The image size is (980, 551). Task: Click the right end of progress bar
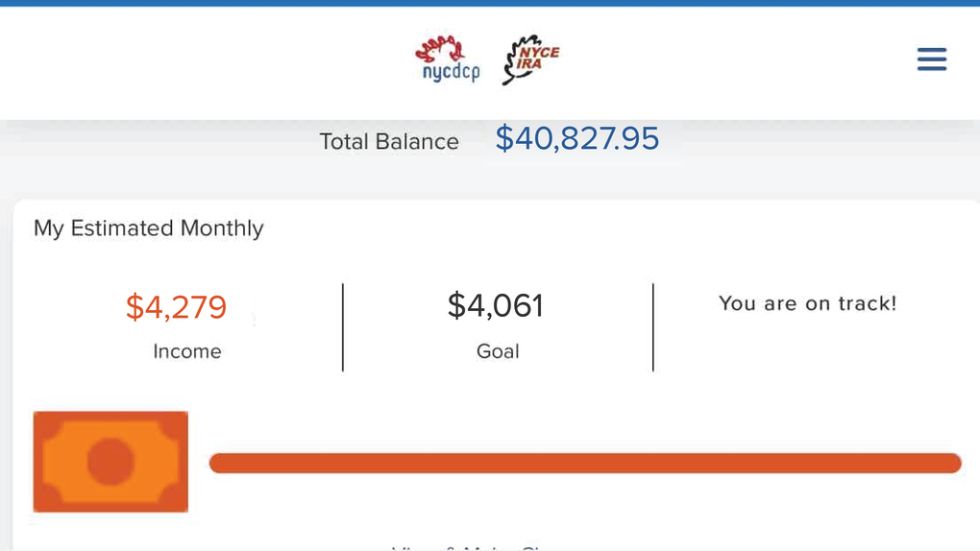(950, 463)
